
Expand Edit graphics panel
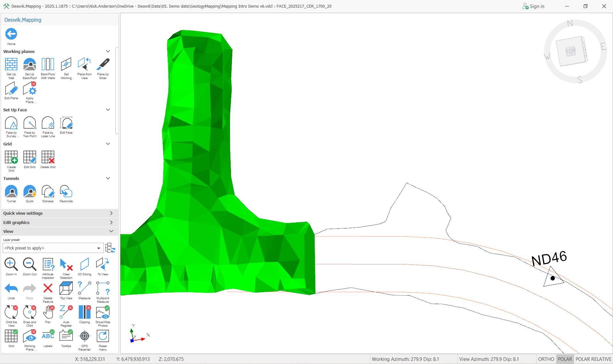(60, 222)
